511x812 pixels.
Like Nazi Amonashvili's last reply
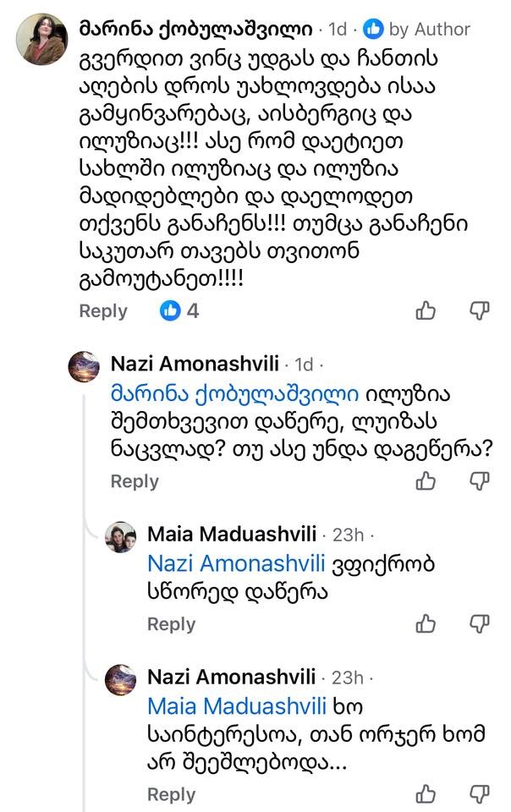pos(426,794)
